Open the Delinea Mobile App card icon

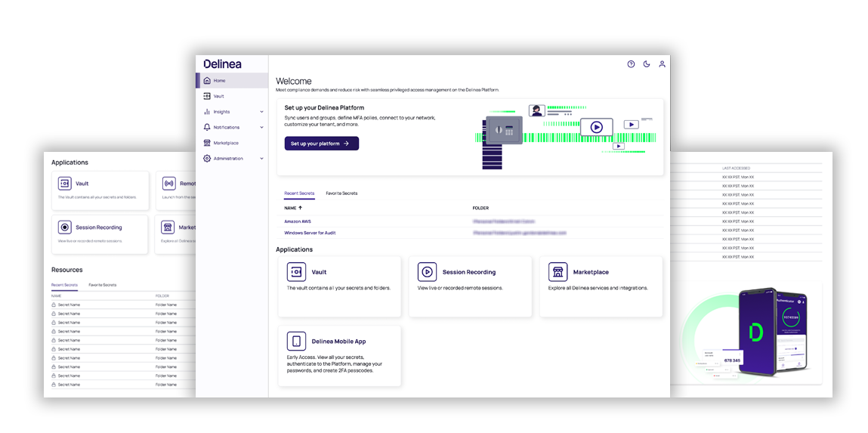(296, 342)
